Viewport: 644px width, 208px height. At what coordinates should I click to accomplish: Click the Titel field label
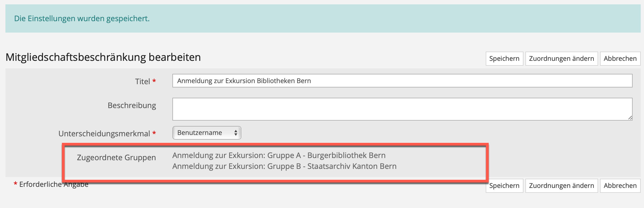tap(142, 81)
